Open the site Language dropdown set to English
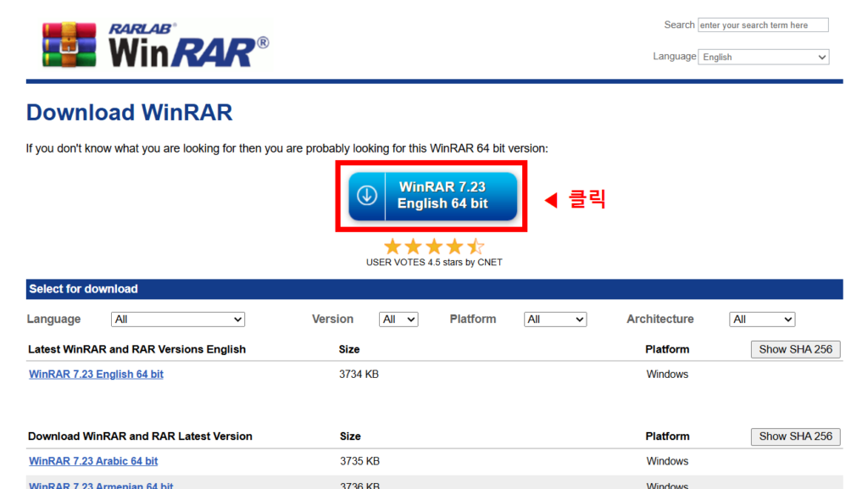This screenshot has width=868, height=489. (x=764, y=57)
